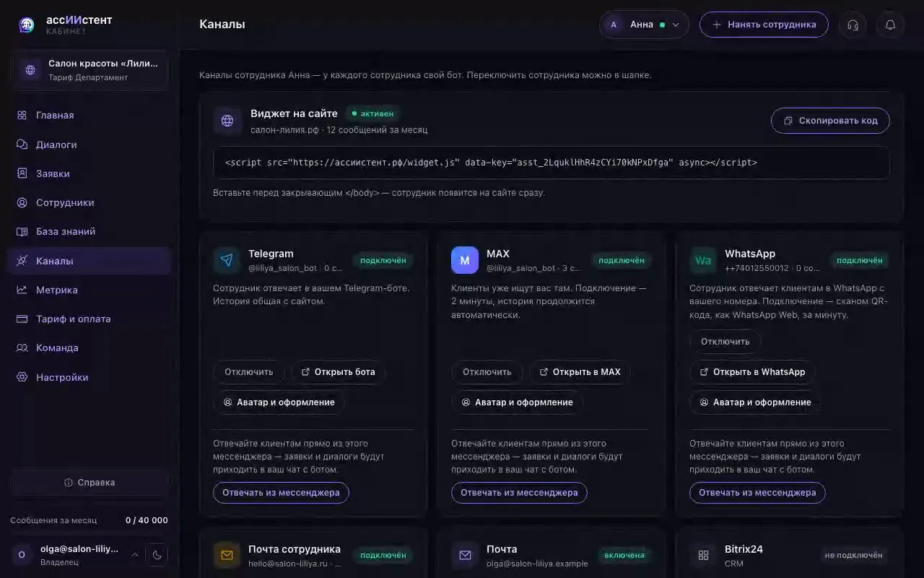Go to Главная in sidebar

point(90,116)
